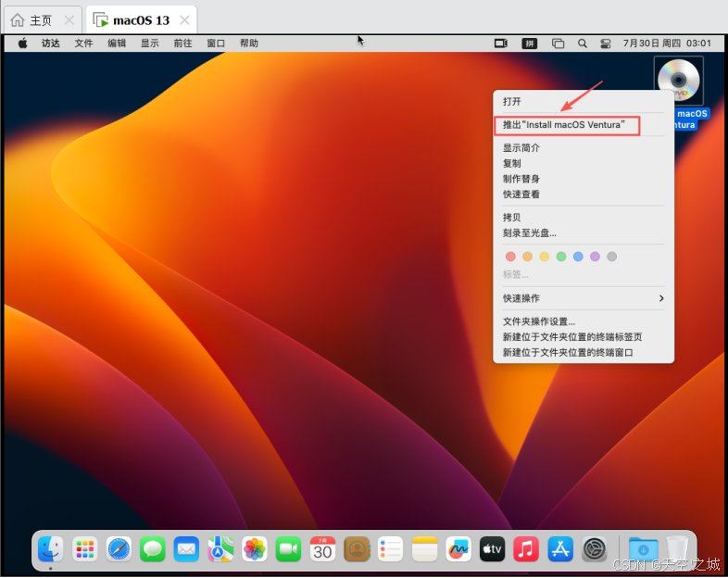Open Calendar showing 30 in Dock
The height and width of the screenshot is (578, 728).
pos(322,549)
